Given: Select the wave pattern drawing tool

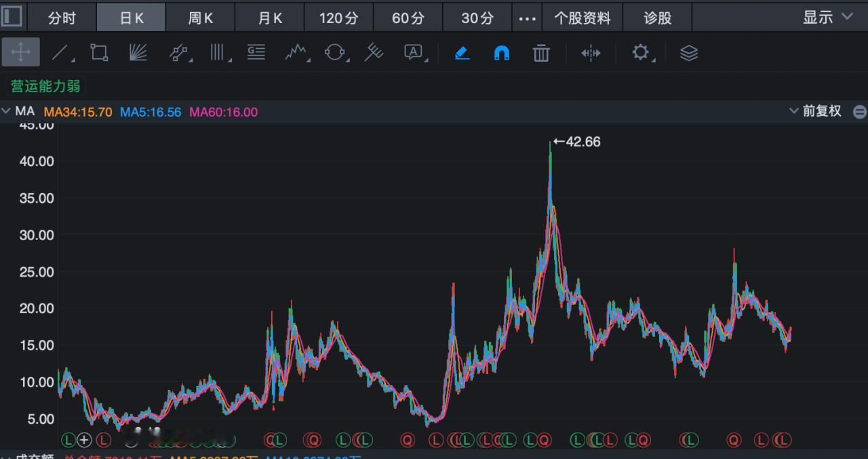Looking at the screenshot, I should pos(296,52).
